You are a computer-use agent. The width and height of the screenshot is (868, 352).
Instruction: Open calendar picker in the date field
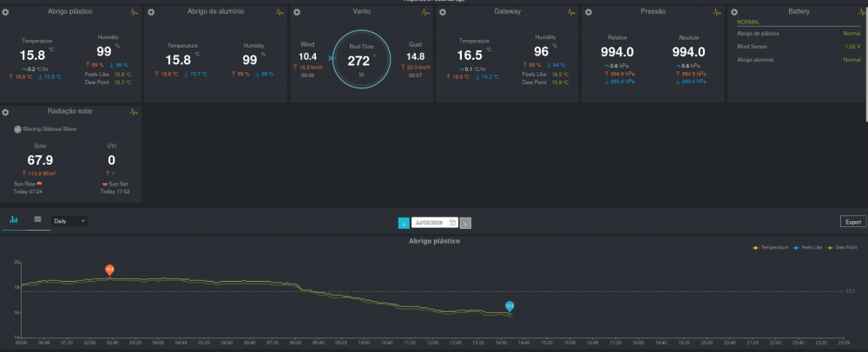[x=452, y=223]
